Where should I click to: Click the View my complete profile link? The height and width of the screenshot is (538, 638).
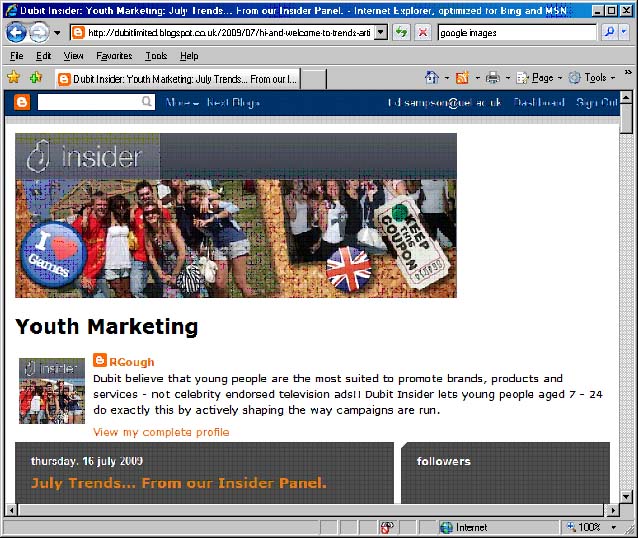(161, 432)
